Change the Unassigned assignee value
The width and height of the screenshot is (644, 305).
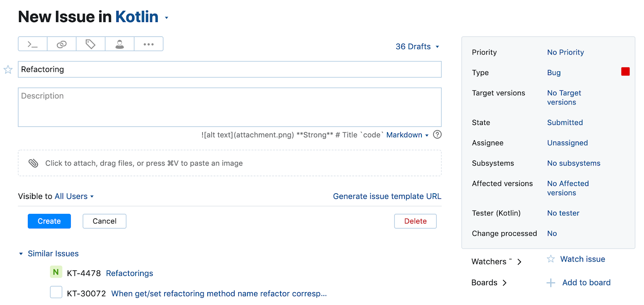pyautogui.click(x=567, y=143)
